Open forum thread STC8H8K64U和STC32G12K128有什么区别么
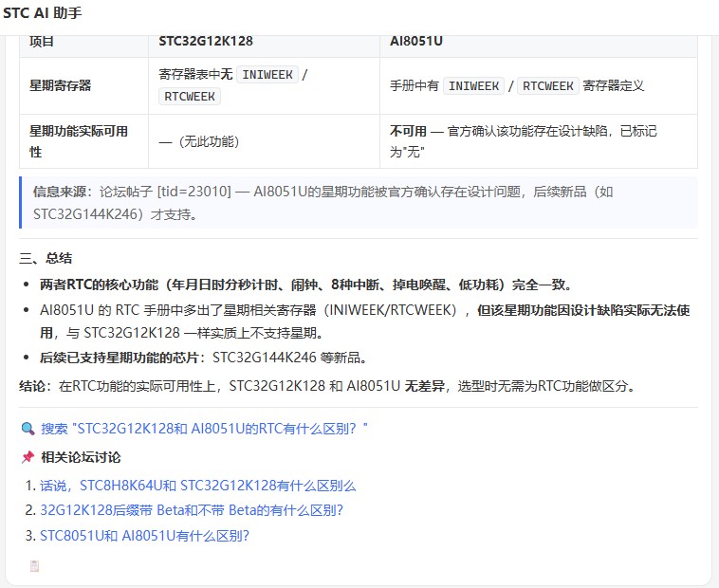Image resolution: width=719 pixels, height=588 pixels. pos(197,486)
